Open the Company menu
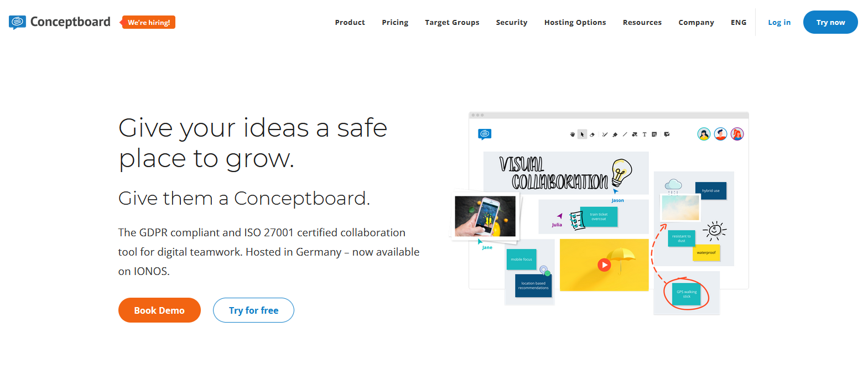The width and height of the screenshot is (868, 384). pyautogui.click(x=696, y=22)
